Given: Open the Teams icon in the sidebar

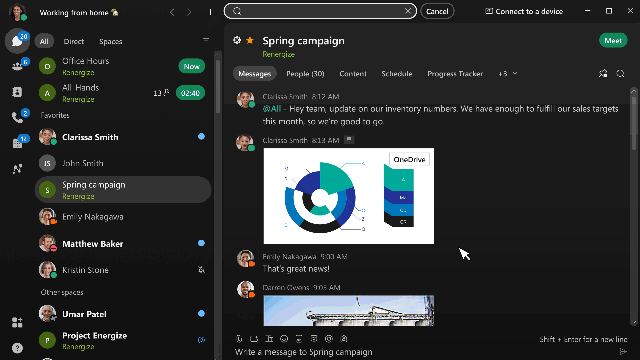Looking at the screenshot, I should coord(17,67).
